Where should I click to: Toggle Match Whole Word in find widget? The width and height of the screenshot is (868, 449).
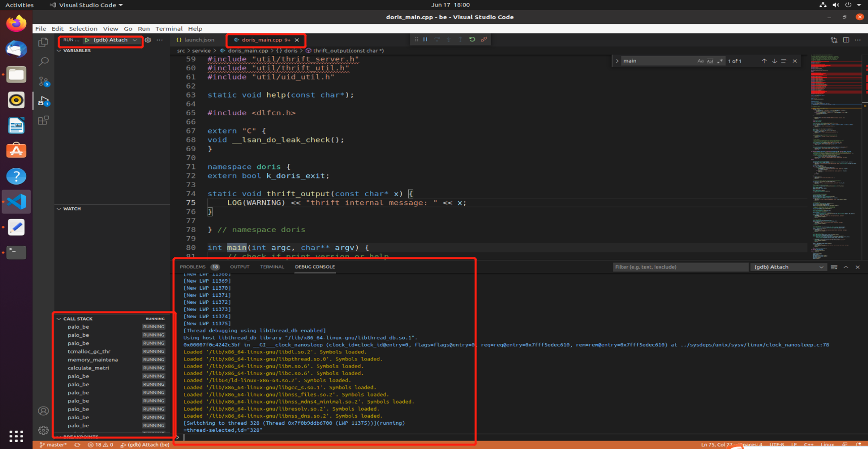pos(710,61)
